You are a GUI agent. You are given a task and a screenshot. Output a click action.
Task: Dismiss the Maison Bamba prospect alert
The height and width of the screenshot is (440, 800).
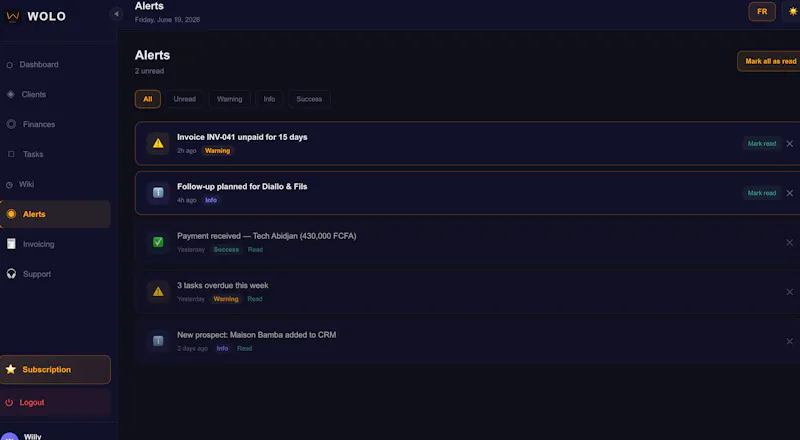(x=789, y=341)
